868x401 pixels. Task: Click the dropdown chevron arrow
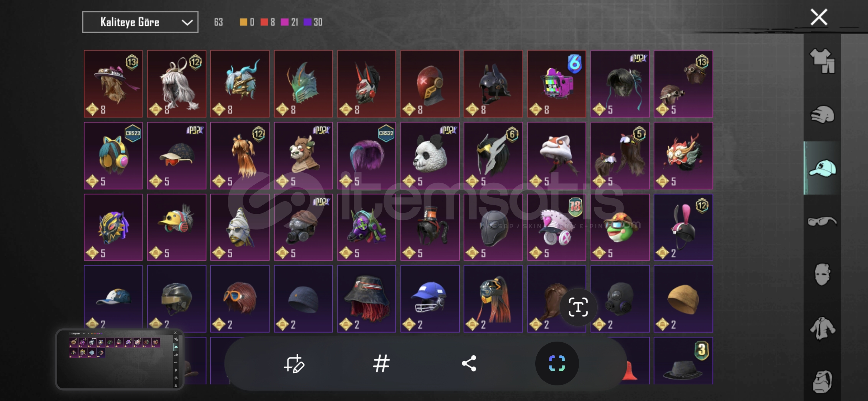pyautogui.click(x=187, y=23)
